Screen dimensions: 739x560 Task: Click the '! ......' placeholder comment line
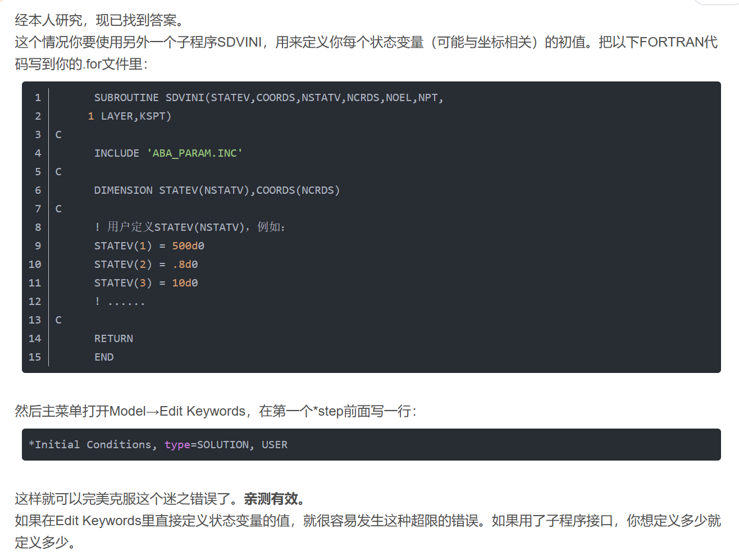(120, 302)
